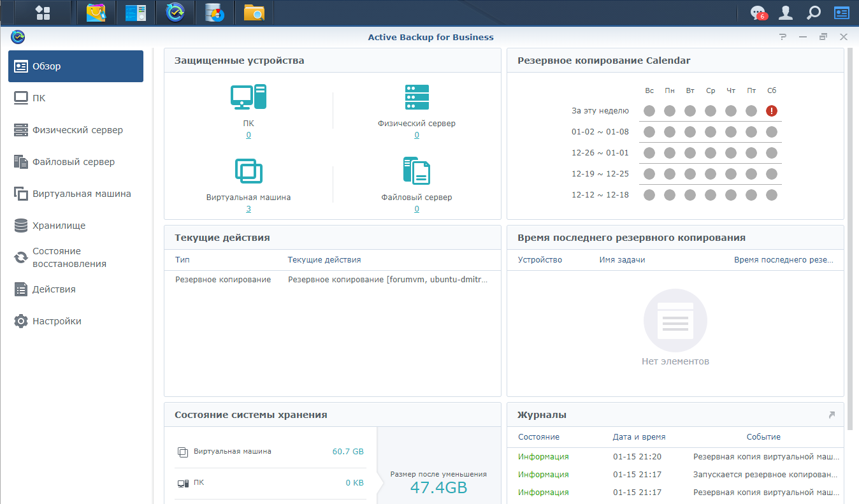Open the ПК device count link

(249, 135)
